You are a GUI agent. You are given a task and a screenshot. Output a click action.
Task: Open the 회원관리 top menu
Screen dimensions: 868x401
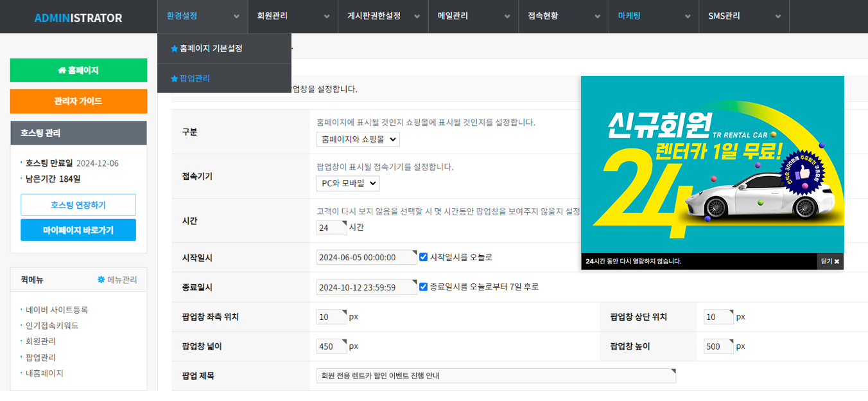coord(293,16)
